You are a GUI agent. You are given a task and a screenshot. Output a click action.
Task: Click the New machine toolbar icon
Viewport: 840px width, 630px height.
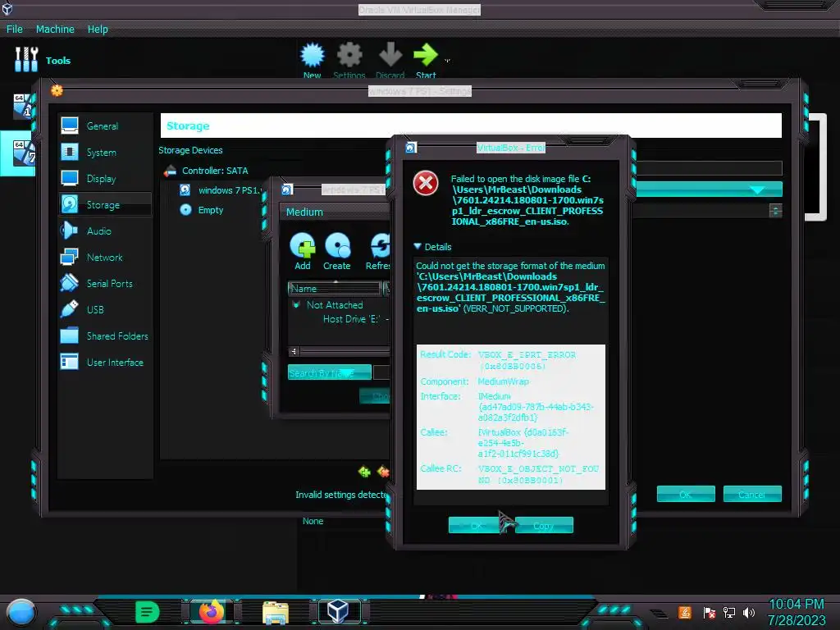coord(313,59)
